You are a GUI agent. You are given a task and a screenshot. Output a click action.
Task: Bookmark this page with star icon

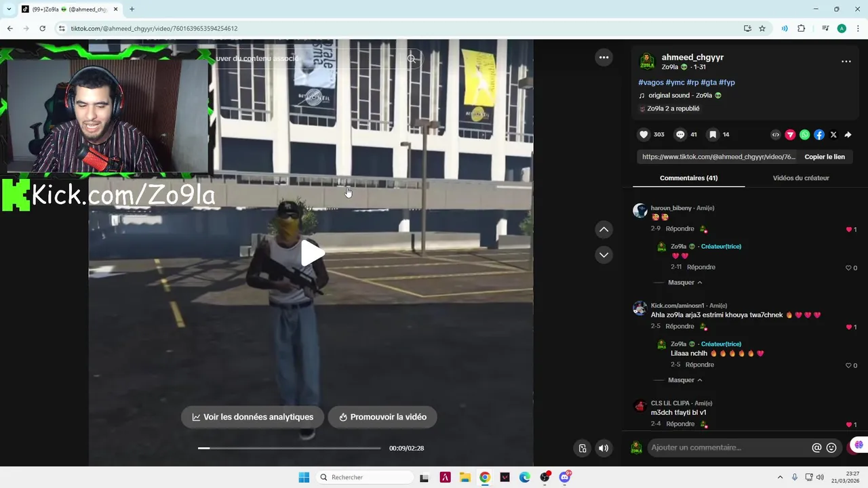pyautogui.click(x=762, y=28)
